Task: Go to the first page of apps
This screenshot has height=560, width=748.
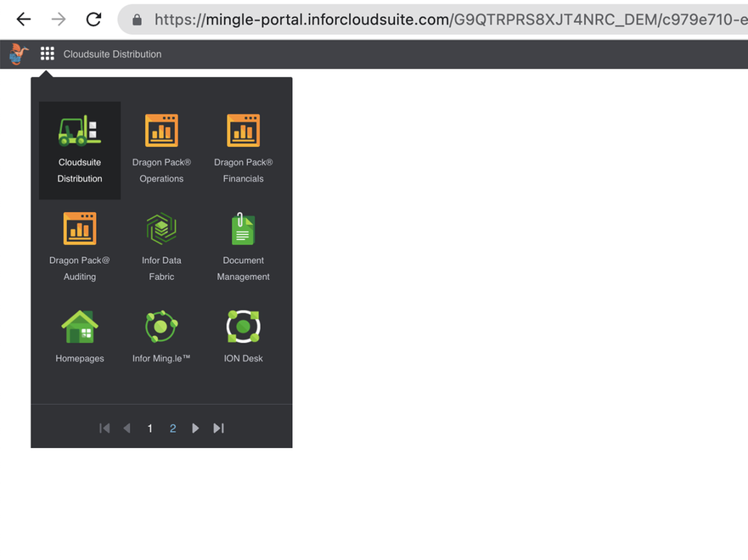Action: (104, 428)
